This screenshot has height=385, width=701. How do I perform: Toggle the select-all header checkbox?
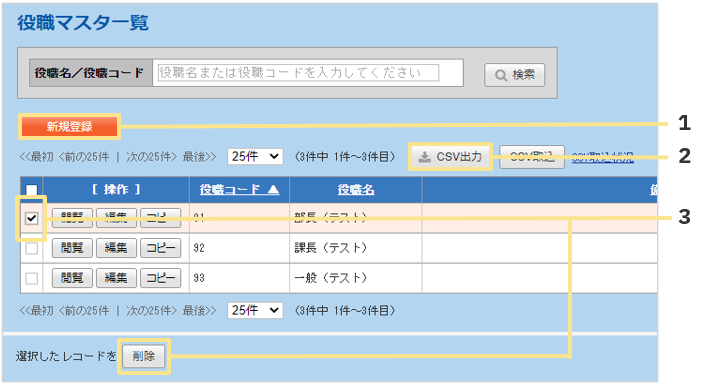pyautogui.click(x=31, y=190)
